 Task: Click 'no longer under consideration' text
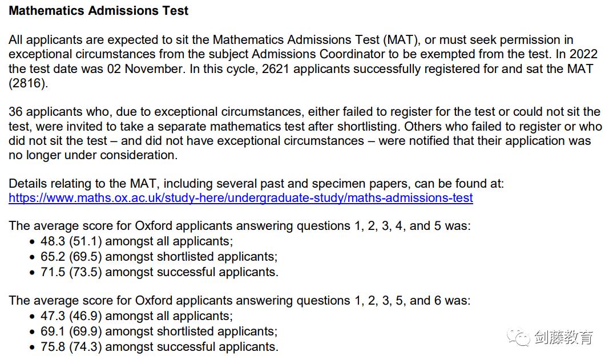click(93, 155)
